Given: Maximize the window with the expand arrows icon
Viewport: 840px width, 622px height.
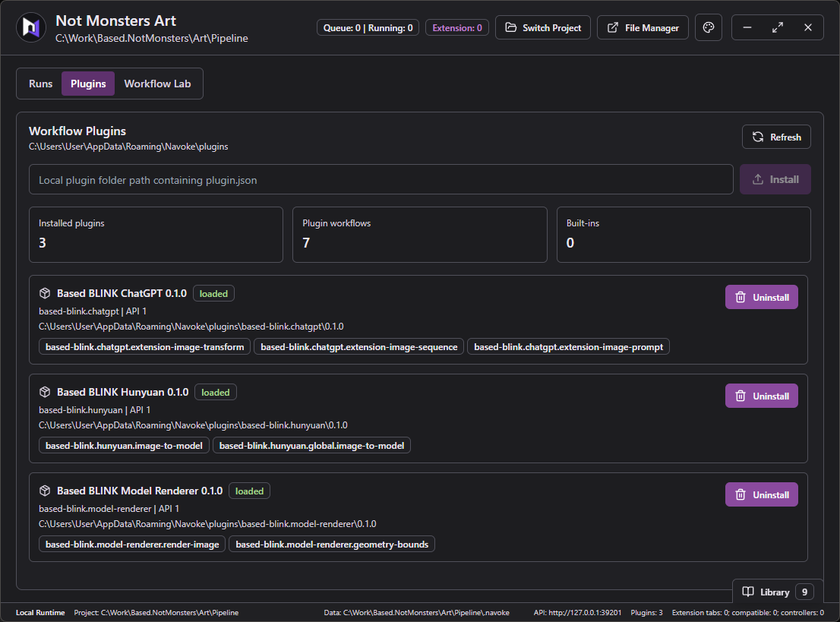Looking at the screenshot, I should [777, 27].
